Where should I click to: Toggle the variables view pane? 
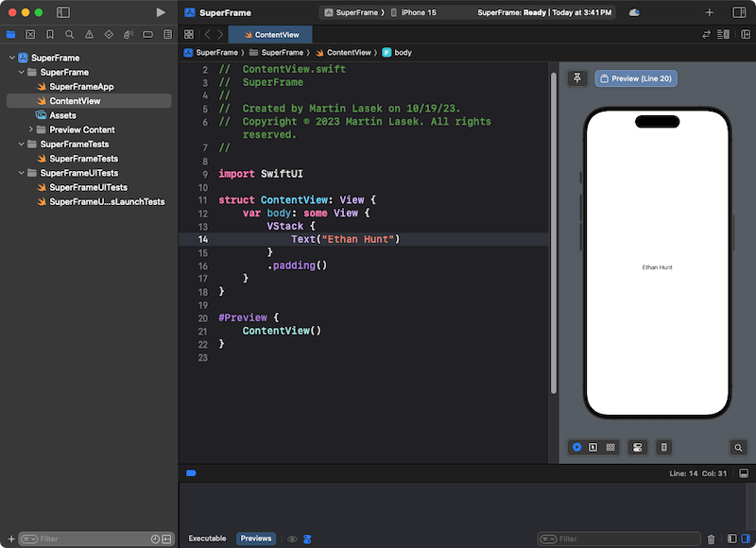pyautogui.click(x=731, y=539)
